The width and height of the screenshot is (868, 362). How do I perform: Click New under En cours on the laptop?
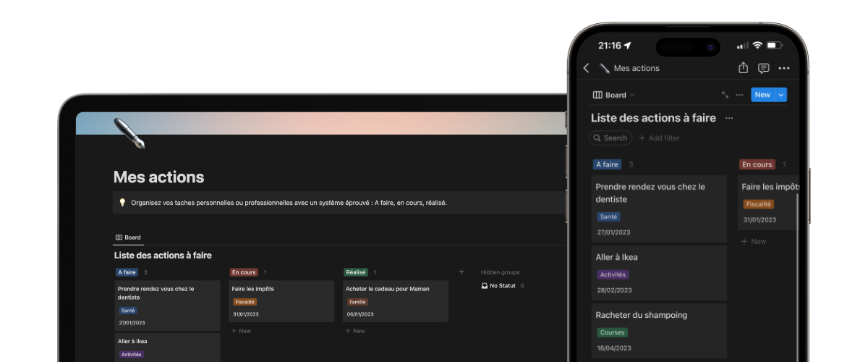pyautogui.click(x=241, y=331)
